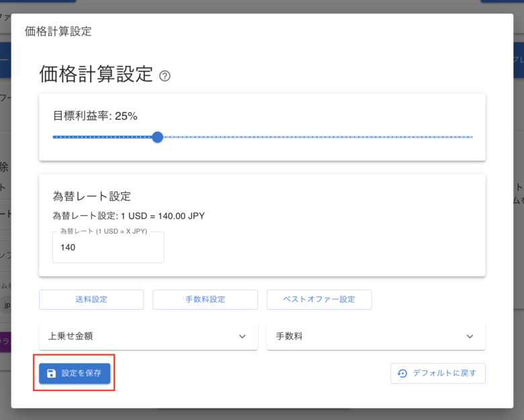Image resolution: width=524 pixels, height=420 pixels.
Task: Click the 目標利益率: 25% label text
Action: 95,116
